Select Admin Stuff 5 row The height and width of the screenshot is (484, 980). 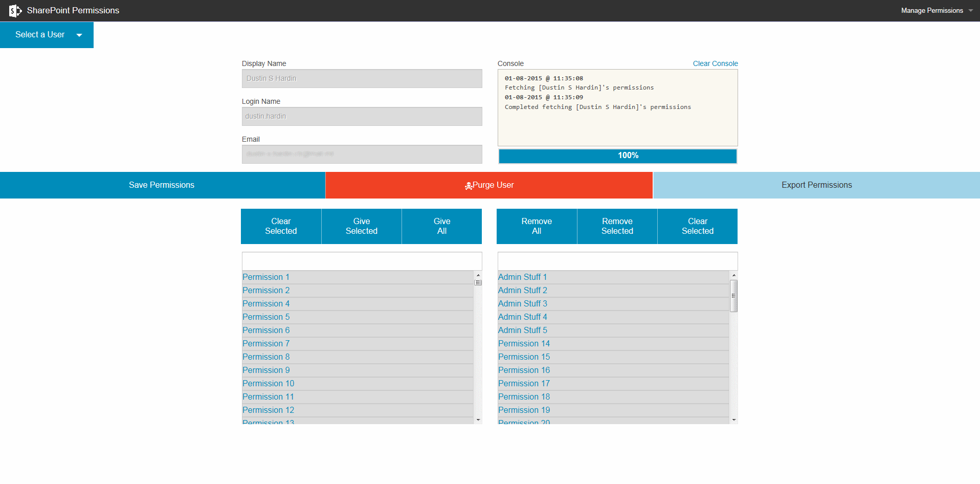click(613, 331)
